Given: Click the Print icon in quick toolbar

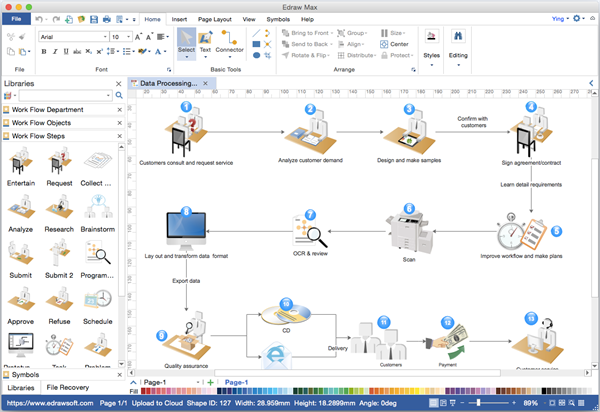Looking at the screenshot, I should (107, 19).
